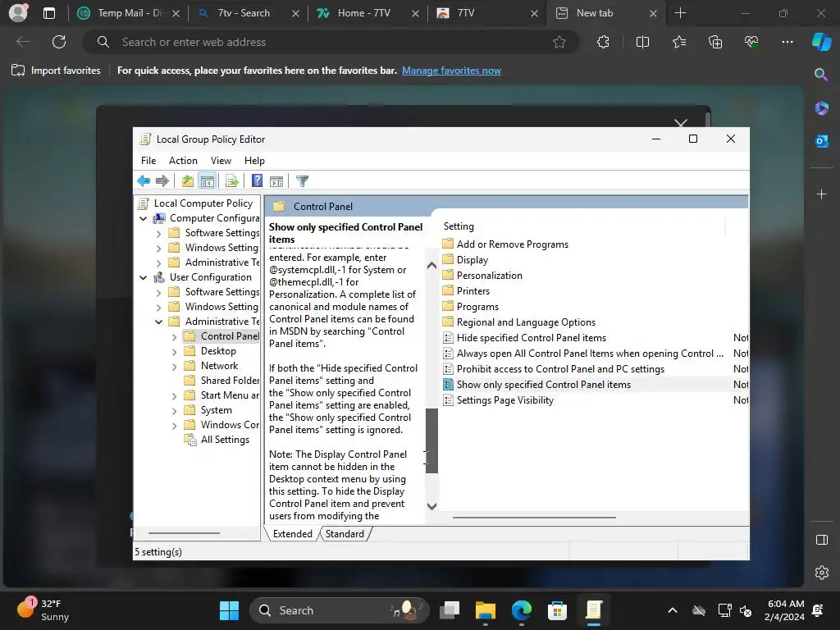840x630 pixels.
Task: Show hidden tray icons chevron
Action: click(x=673, y=610)
